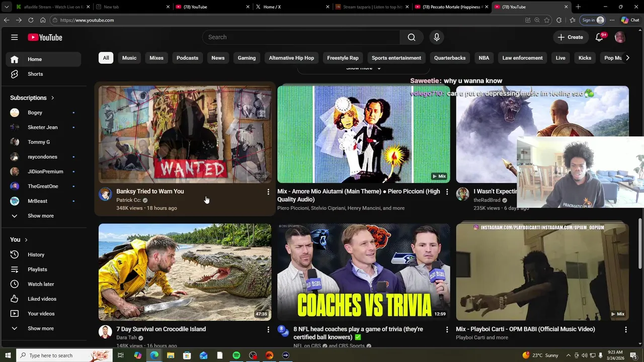Screen dimensions: 644x362
Task: Show next category chips with arrow
Action: 627,58
